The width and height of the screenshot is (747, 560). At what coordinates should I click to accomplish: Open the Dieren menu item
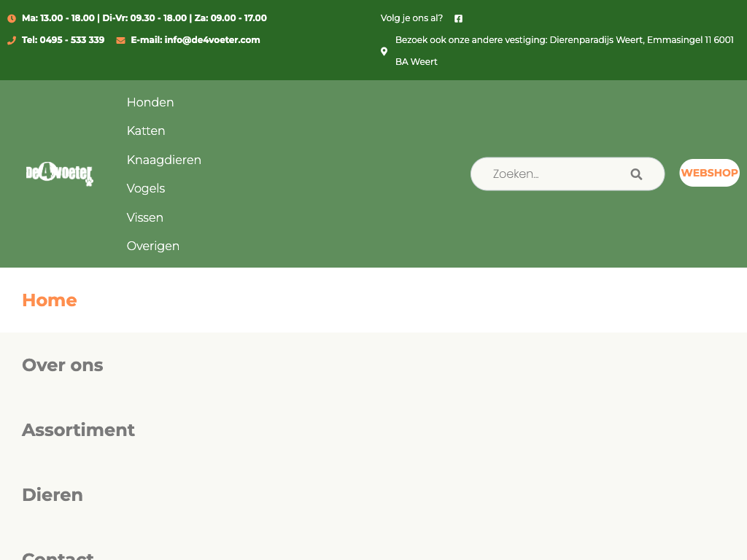53,495
